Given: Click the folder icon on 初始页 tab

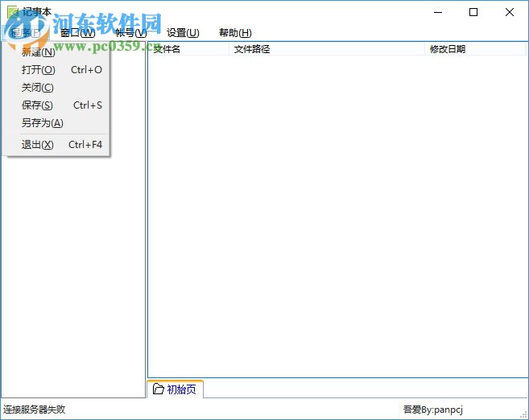Looking at the screenshot, I should tap(158, 389).
